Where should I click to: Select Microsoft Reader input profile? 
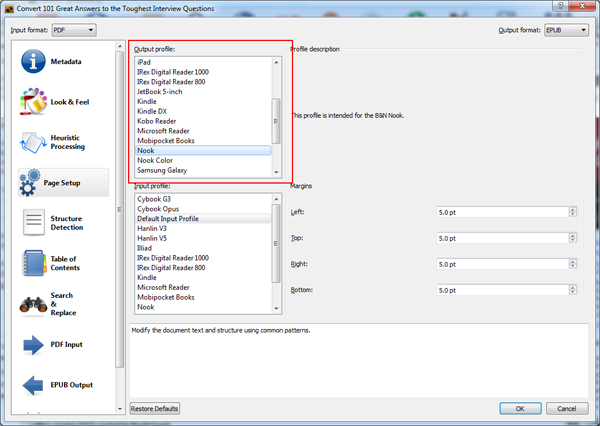(203, 287)
